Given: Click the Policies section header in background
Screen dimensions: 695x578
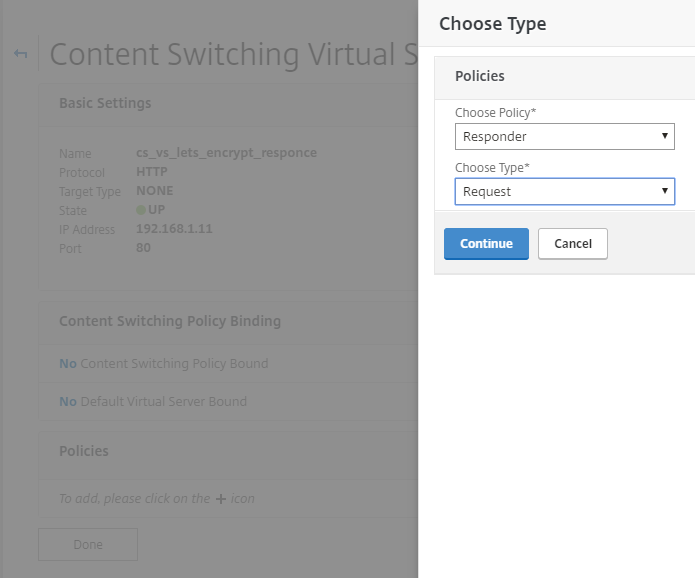Looking at the screenshot, I should 84,451.
